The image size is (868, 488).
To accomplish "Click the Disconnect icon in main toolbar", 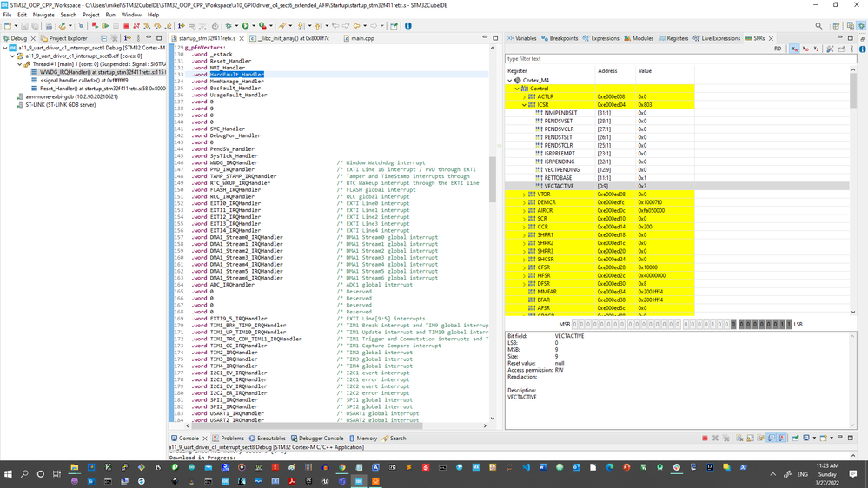I will [136, 25].
